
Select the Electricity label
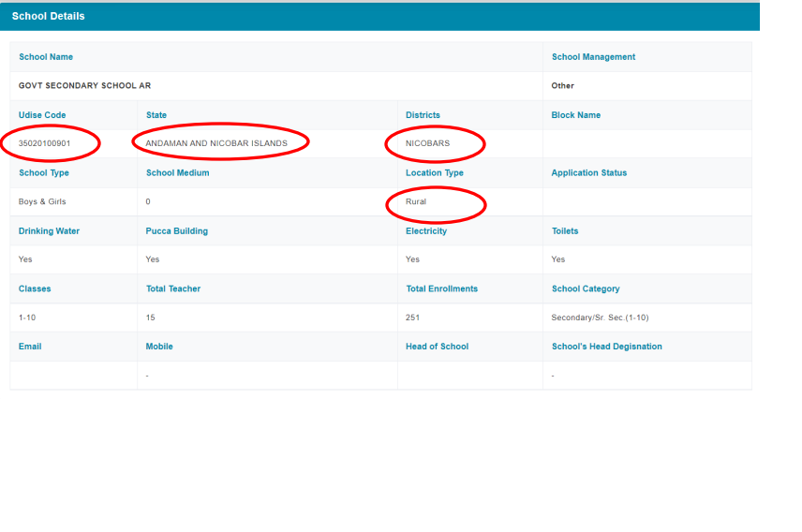(426, 231)
